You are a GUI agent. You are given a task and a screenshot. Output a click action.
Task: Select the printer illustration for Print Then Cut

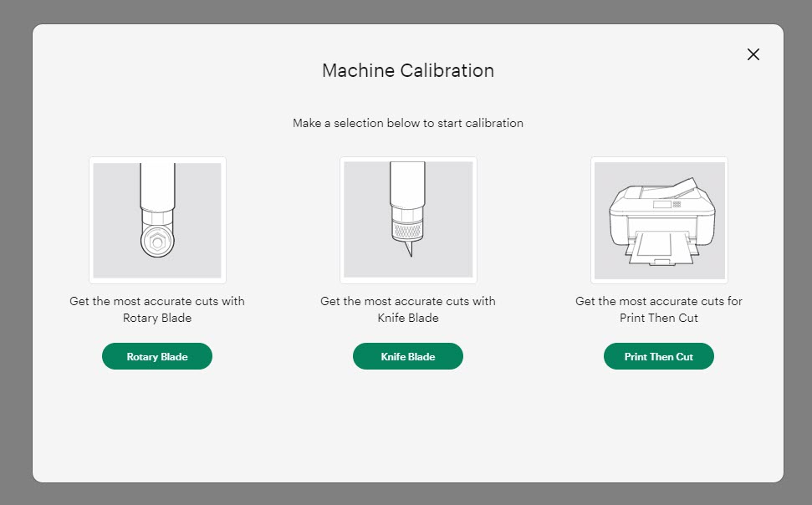[x=659, y=220]
